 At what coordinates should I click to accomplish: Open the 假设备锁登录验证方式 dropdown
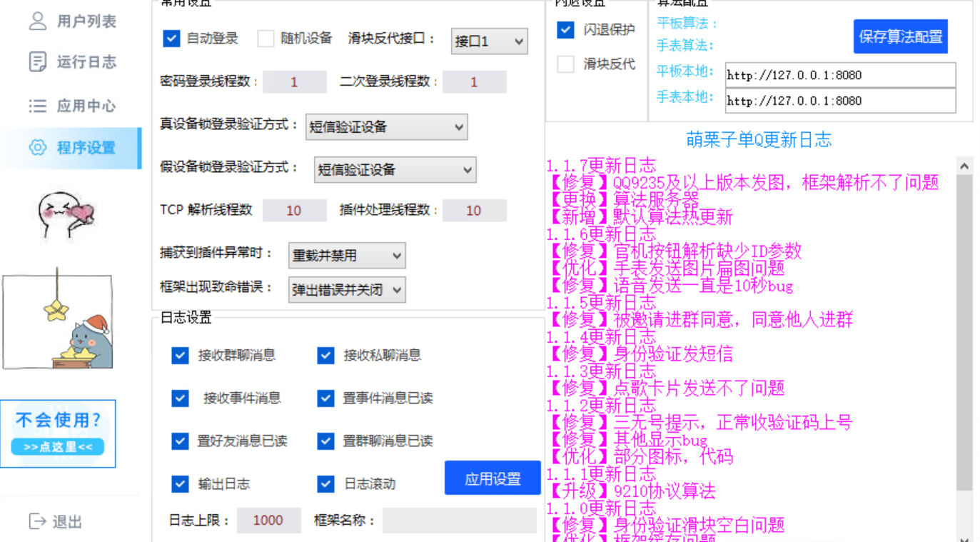[395, 170]
